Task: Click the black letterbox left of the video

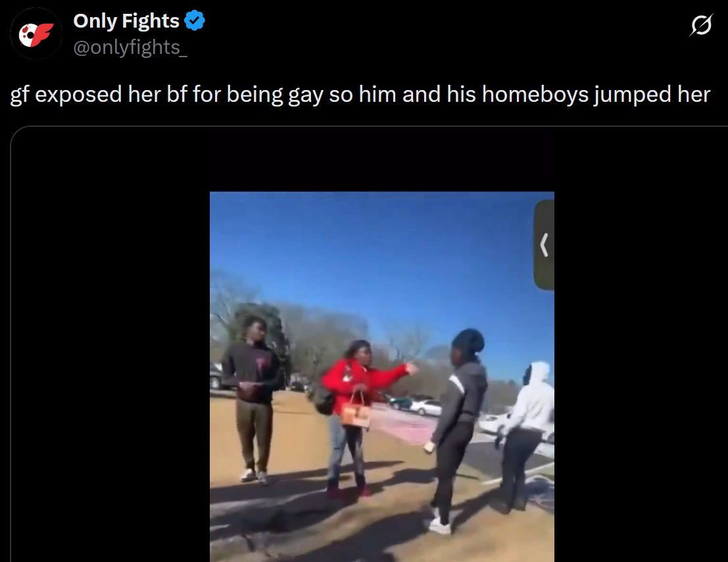Action: [110, 344]
